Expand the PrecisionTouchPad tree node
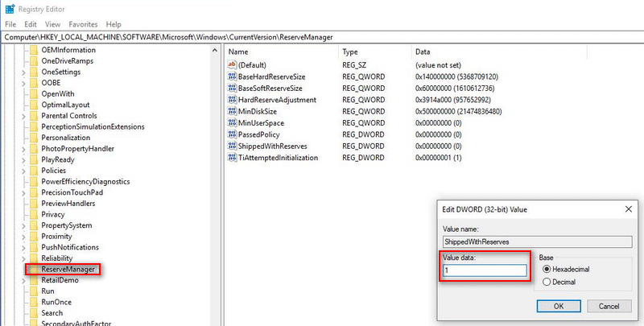Viewport: 644px width, 326px height. pos(24,192)
